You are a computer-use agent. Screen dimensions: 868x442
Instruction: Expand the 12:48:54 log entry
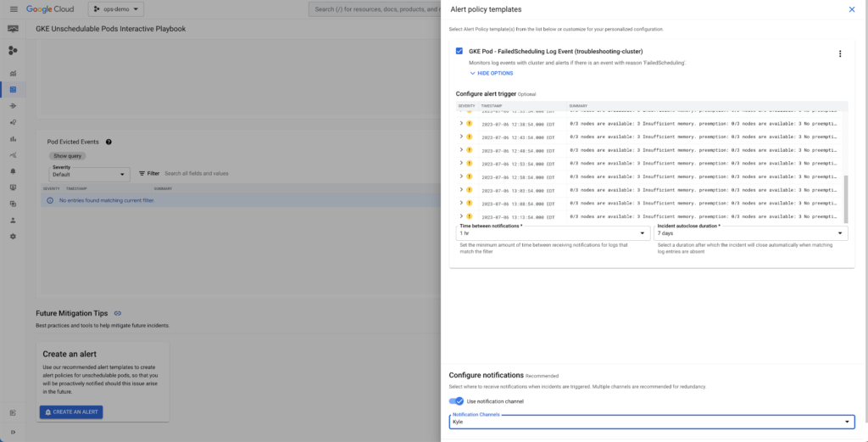460,149
